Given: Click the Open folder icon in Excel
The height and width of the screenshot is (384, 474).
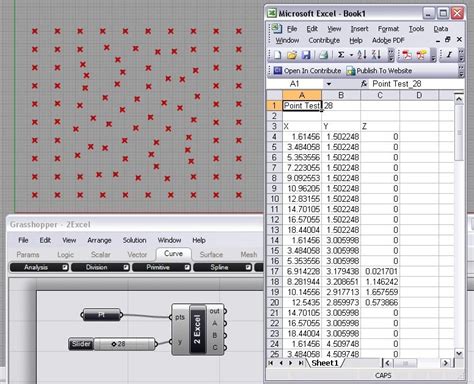Looking at the screenshot, I should tap(292, 55).
